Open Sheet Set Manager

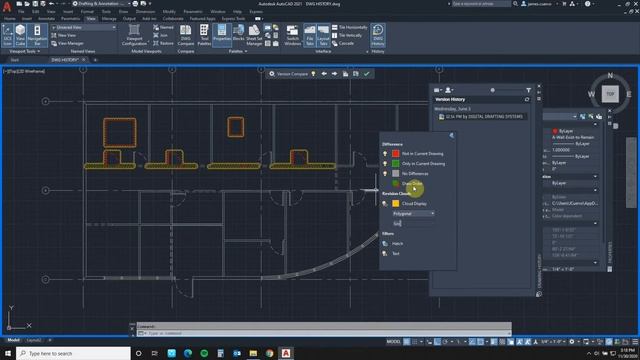tap(254, 35)
